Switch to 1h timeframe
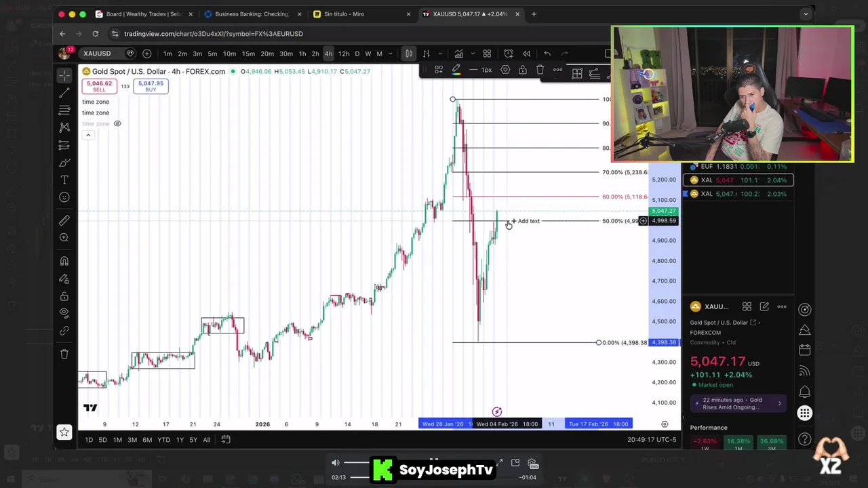This screenshot has height=488, width=868. click(302, 54)
